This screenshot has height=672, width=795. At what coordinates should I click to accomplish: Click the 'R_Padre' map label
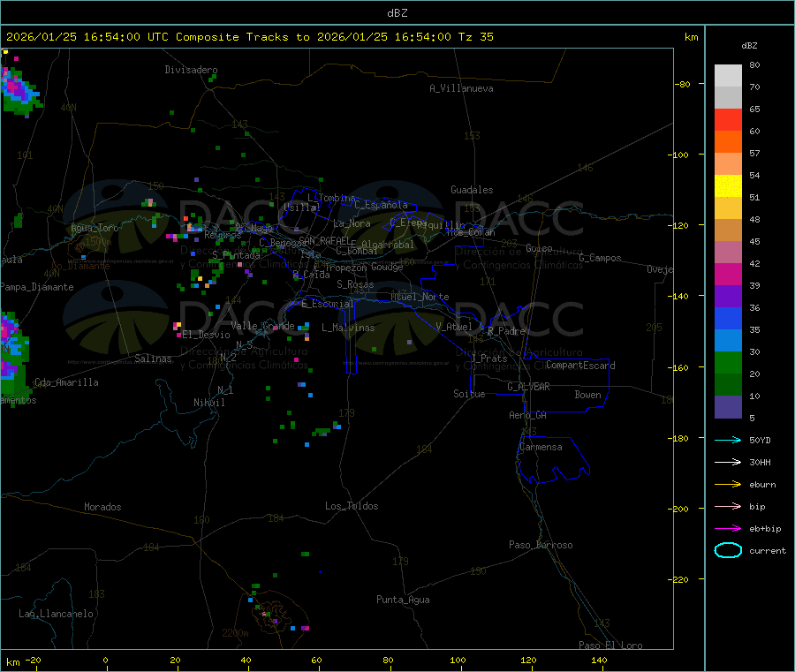506,331
